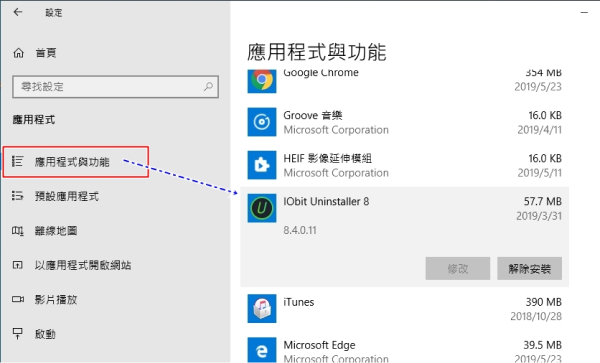This screenshot has height=363, width=600.
Task: Click the 首頁 home label
Action: [x=46, y=53]
